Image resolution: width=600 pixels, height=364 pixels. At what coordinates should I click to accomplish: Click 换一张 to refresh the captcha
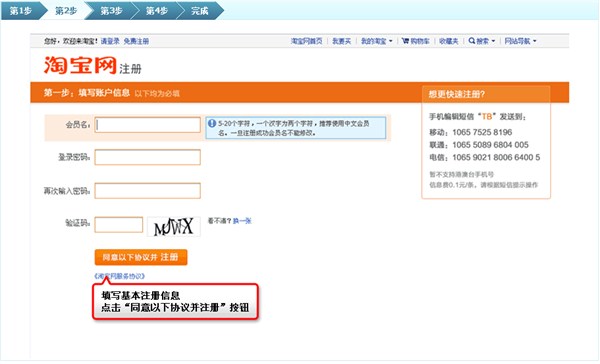[242, 221]
